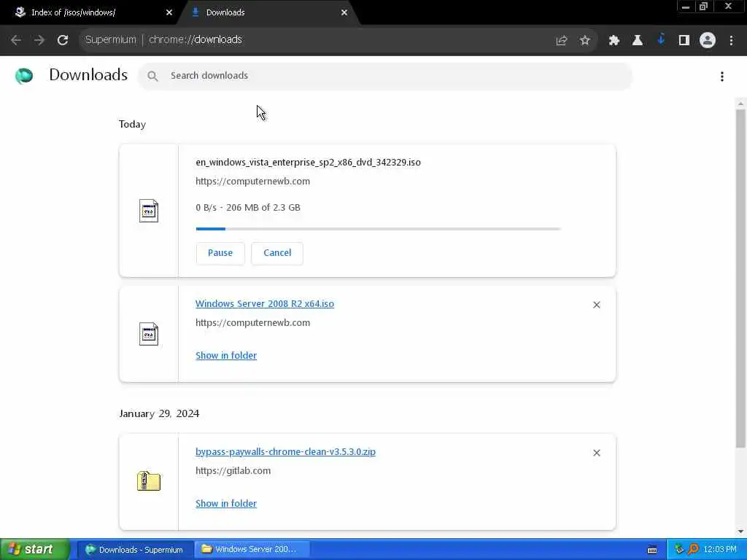This screenshot has width=747, height=560.
Task: Show Windows Server 2008 R2 ISO in folder
Action: click(x=226, y=356)
